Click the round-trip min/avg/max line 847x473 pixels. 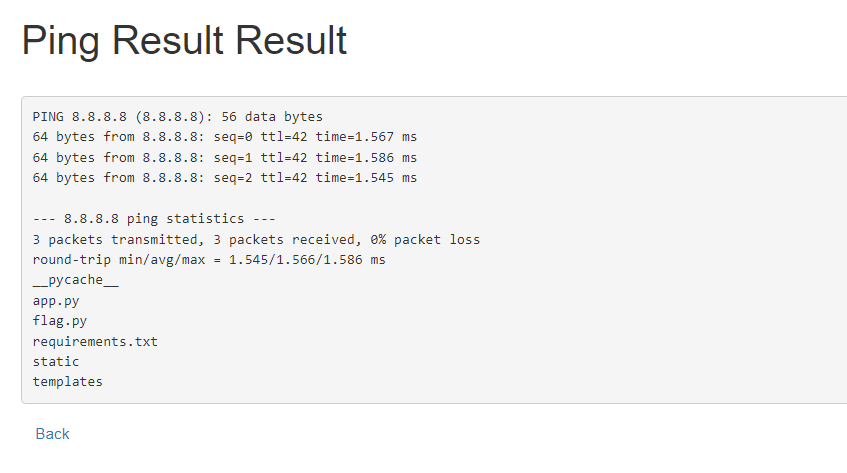click(x=209, y=260)
